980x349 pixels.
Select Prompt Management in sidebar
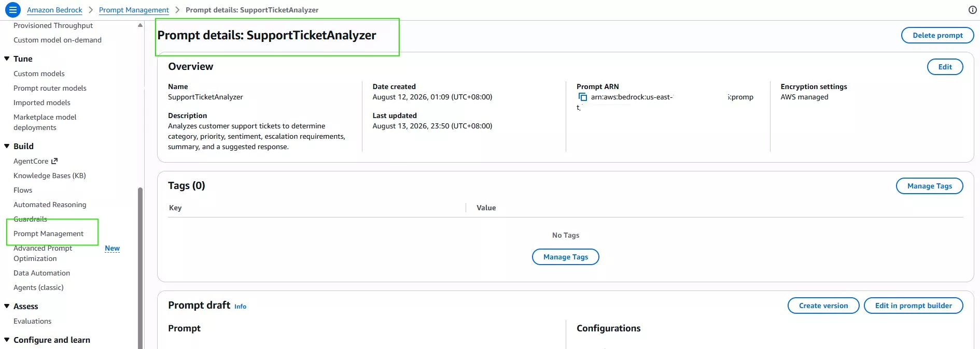[48, 234]
